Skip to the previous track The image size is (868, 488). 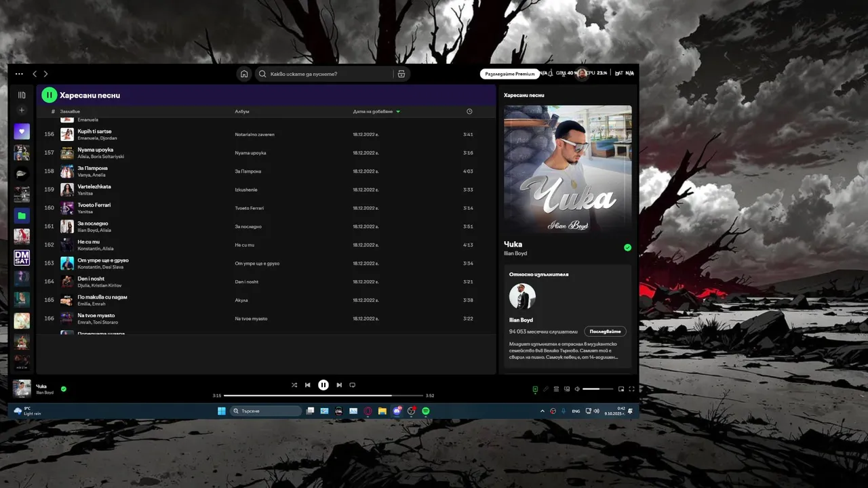point(308,385)
